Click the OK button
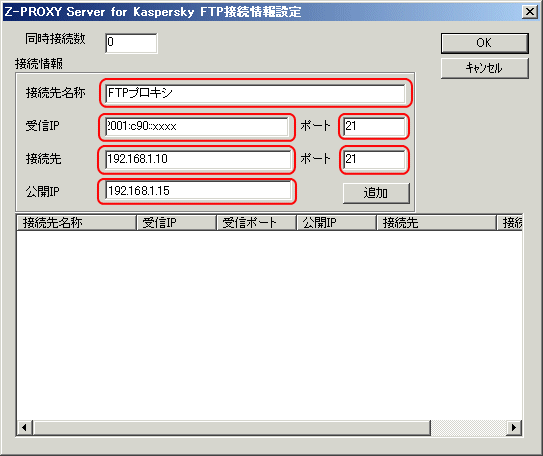The image size is (543, 456). coord(484,43)
